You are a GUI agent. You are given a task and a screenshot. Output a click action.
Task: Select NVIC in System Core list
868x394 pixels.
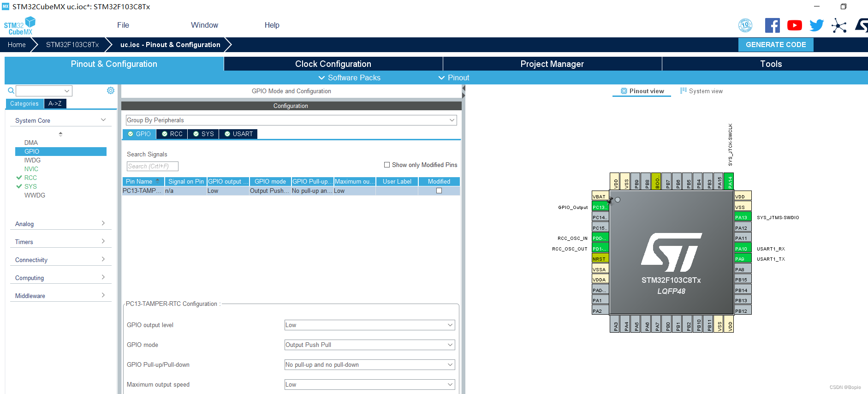(31, 169)
